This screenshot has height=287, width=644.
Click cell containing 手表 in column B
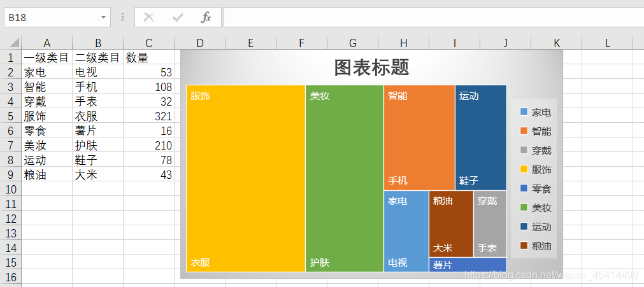click(97, 101)
